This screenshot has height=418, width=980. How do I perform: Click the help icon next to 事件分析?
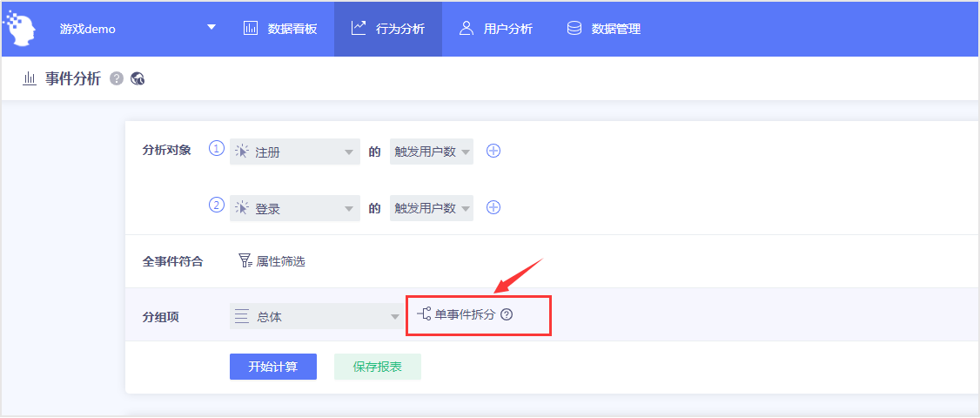click(117, 78)
